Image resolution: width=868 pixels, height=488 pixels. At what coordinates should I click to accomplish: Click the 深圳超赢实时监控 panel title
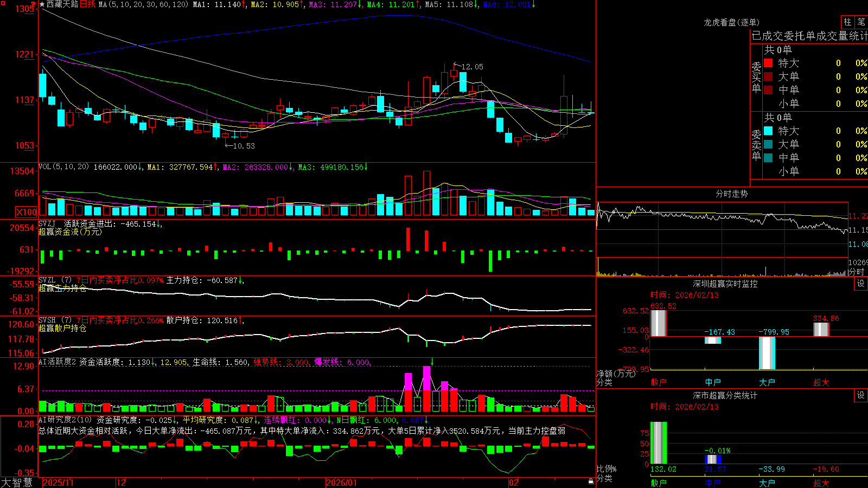[725, 284]
